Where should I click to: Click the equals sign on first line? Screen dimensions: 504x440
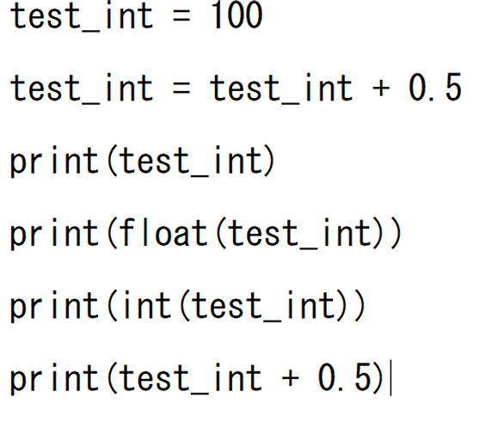(181, 16)
